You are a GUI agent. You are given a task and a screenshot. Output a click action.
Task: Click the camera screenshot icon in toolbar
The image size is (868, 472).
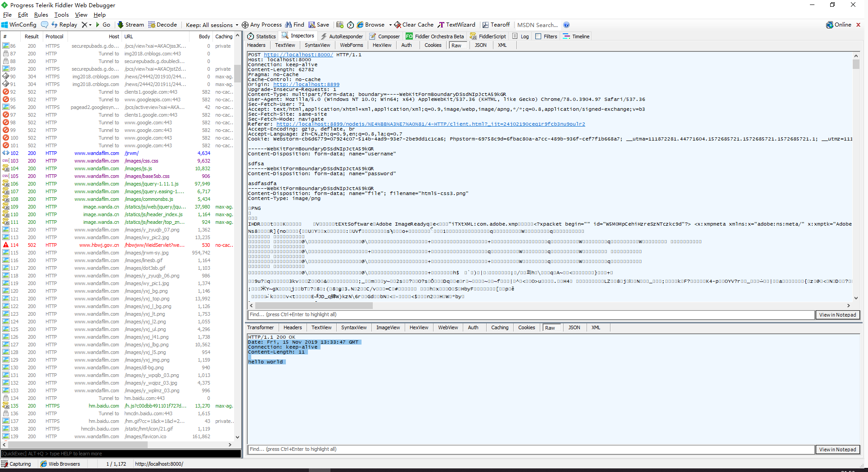[340, 25]
